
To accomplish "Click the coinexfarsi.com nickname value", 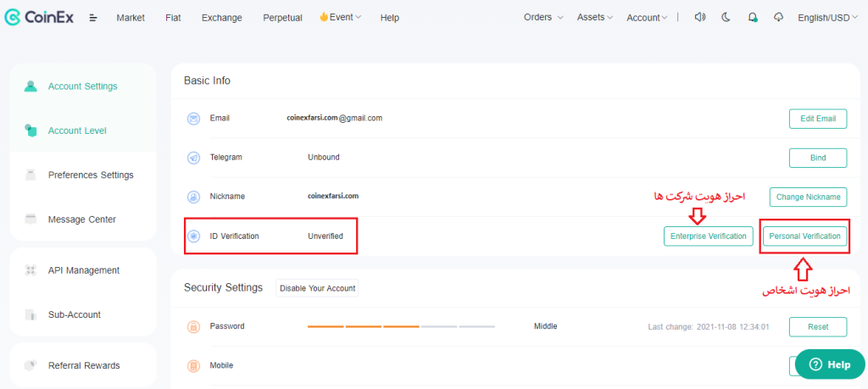I will click(x=333, y=196).
